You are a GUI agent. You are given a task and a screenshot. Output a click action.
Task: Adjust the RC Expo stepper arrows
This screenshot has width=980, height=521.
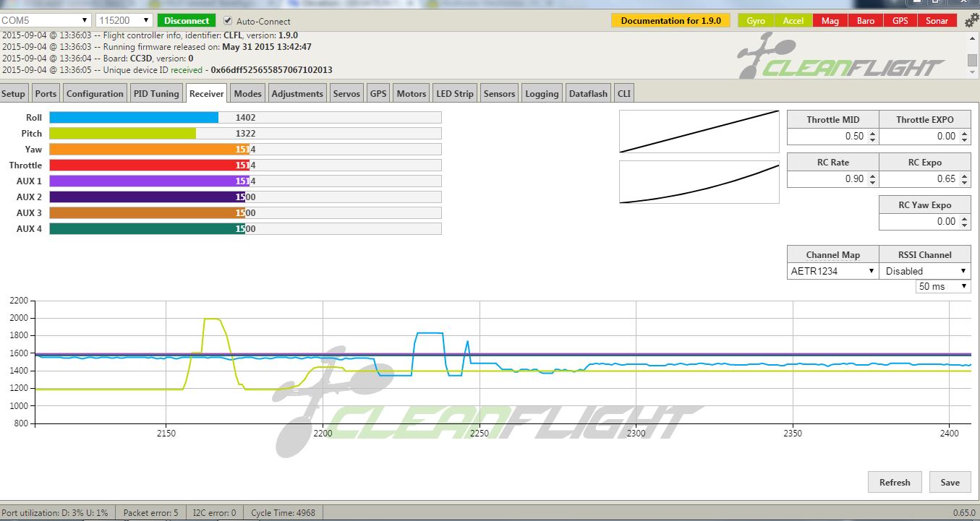tap(964, 178)
